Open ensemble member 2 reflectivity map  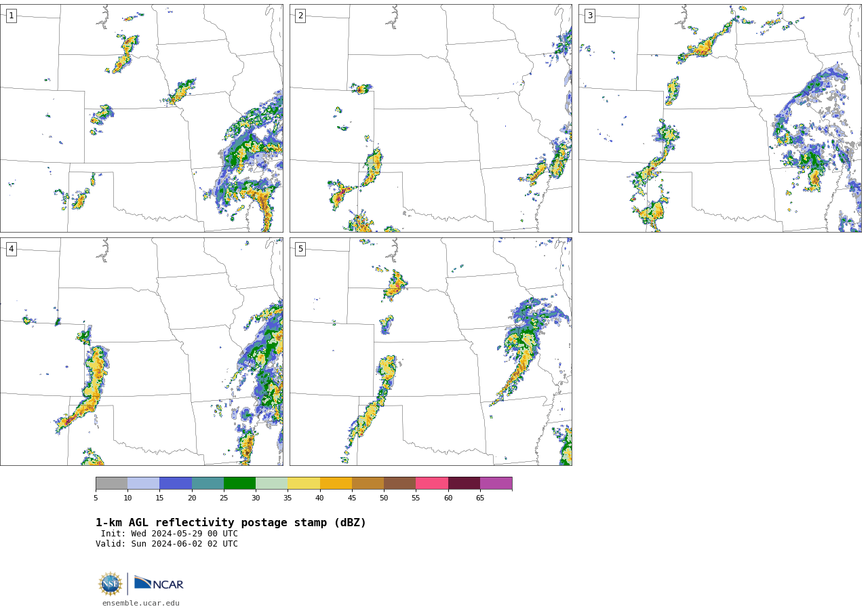click(x=431, y=119)
